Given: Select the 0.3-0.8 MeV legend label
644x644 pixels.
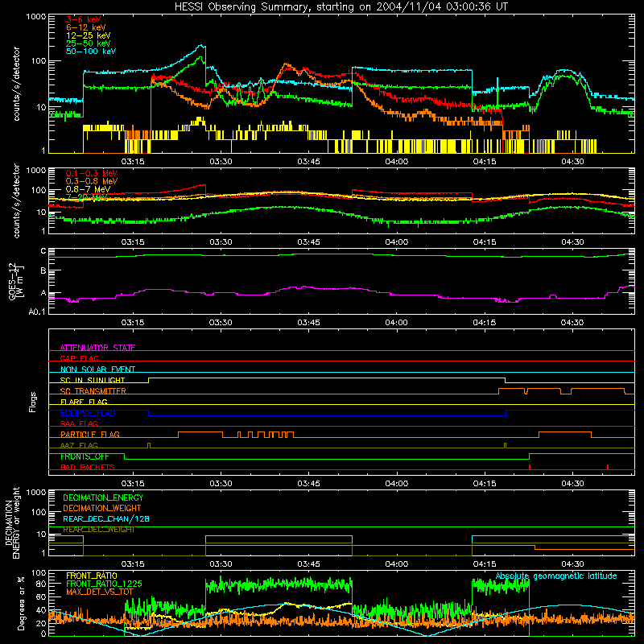Looking at the screenshot, I should coord(92,181).
